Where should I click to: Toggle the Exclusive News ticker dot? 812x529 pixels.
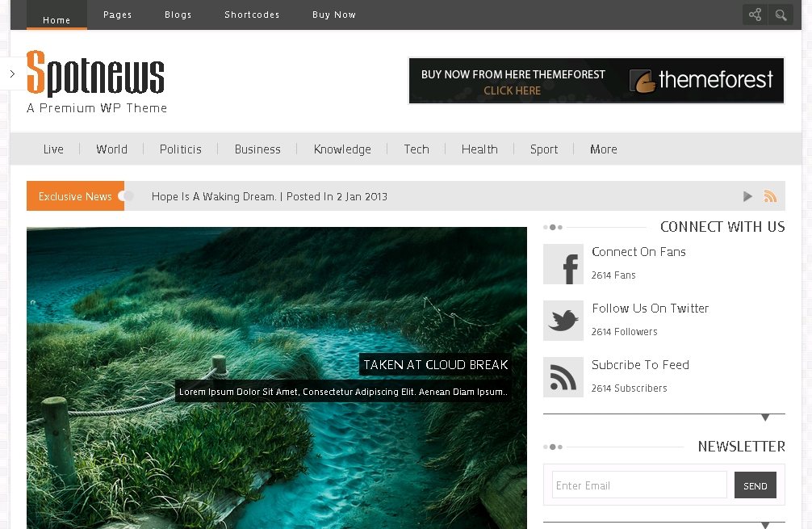[x=125, y=195]
